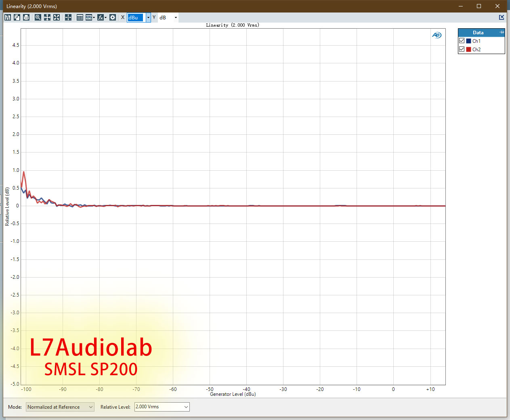Click the Ch1 blue color swatch
The width and height of the screenshot is (510, 420).
[469, 41]
